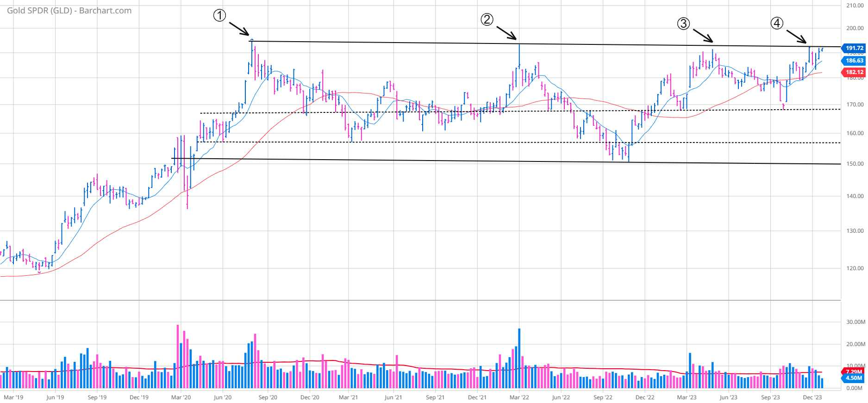Click the blue 191.72 price tag
The width and height of the screenshot is (868, 403).
854,48
